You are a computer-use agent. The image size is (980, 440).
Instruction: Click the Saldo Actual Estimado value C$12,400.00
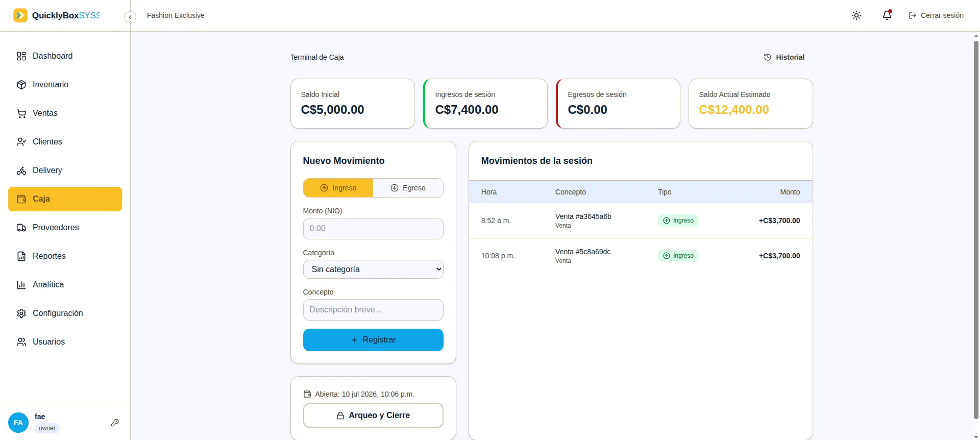[733, 110]
